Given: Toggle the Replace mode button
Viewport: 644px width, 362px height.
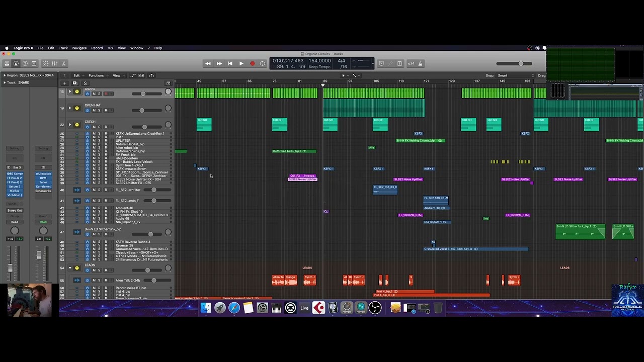Looking at the screenshot, I should click(x=381, y=63).
